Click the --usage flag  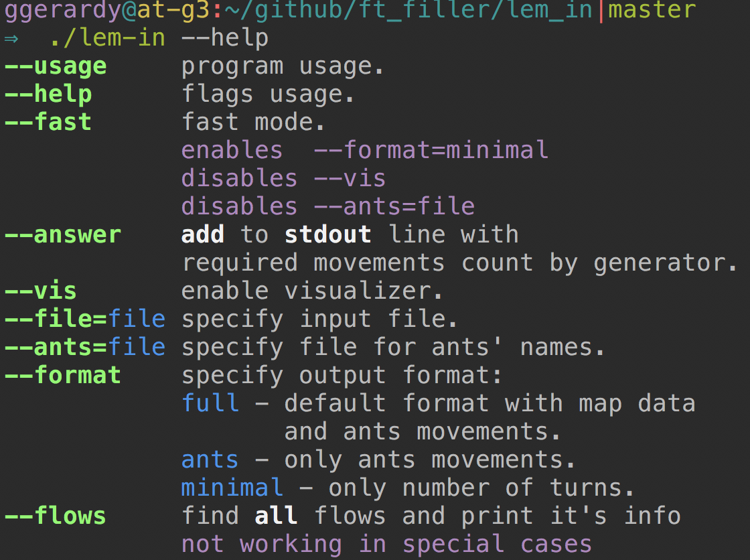[x=56, y=66]
